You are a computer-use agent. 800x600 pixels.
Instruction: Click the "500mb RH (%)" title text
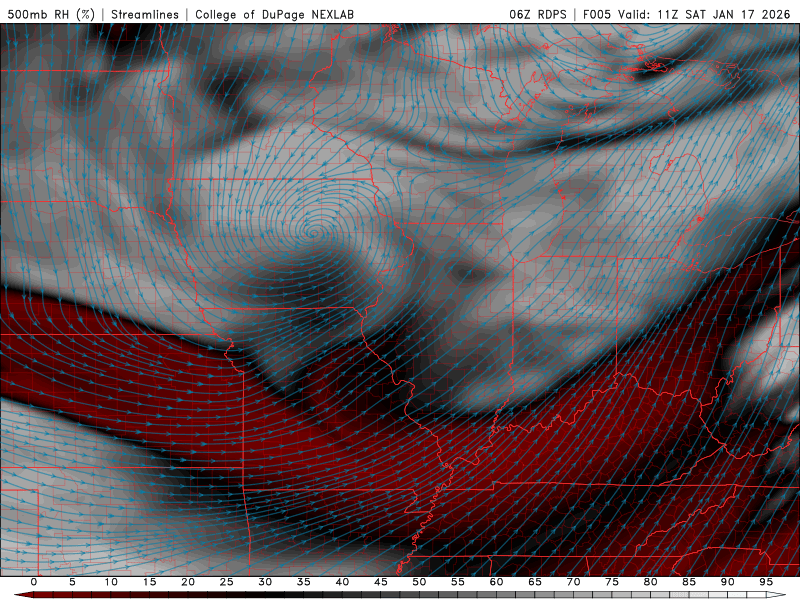pos(51,14)
